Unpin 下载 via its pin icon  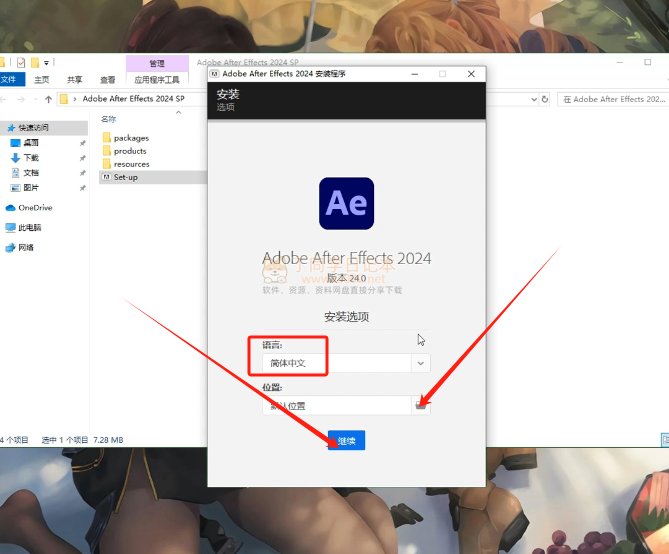[83, 158]
